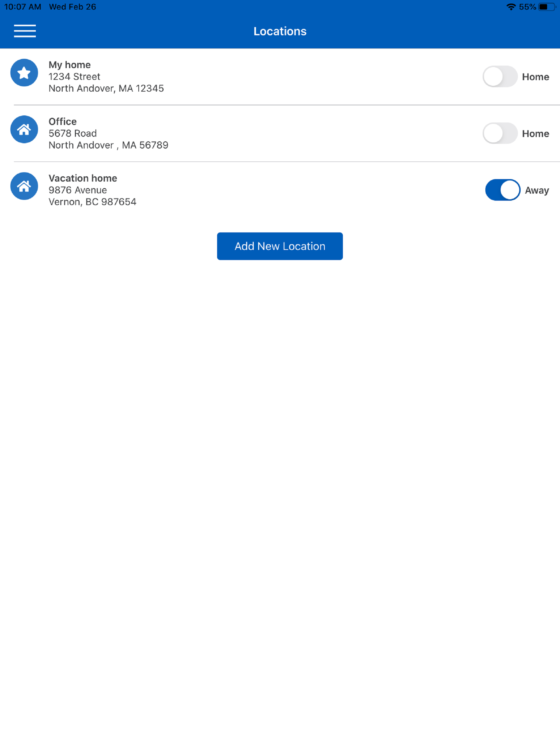Switch Office from Home to Away
The height and width of the screenshot is (747, 560).
[500, 133]
